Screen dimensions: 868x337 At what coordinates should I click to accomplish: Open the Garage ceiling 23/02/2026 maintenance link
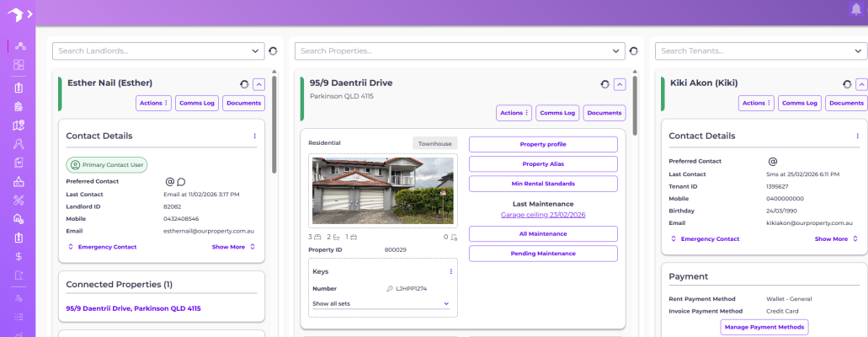click(x=543, y=215)
